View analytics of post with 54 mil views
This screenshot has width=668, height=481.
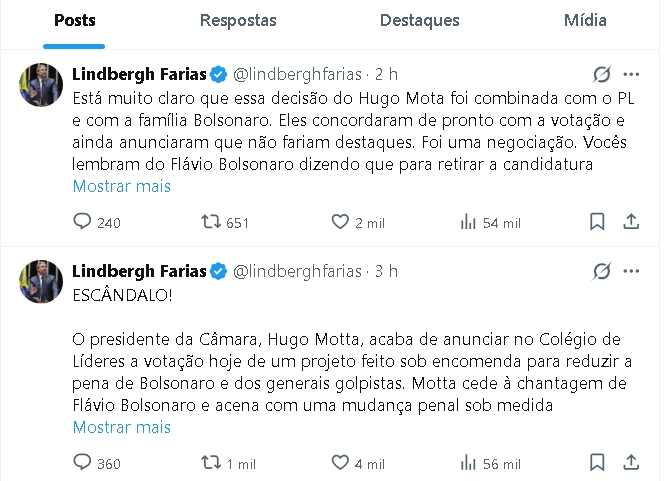click(x=468, y=223)
